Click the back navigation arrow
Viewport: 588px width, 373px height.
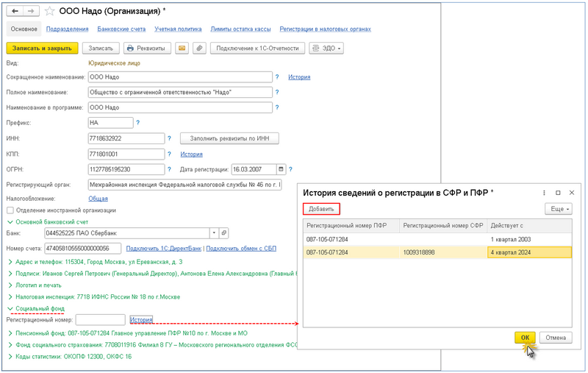tap(15, 11)
